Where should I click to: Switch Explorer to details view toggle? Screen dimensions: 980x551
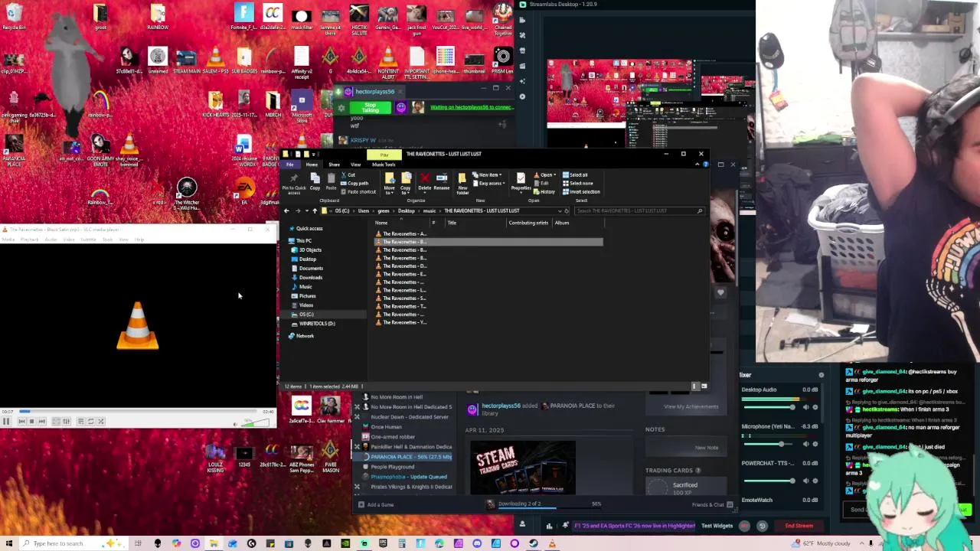695,386
